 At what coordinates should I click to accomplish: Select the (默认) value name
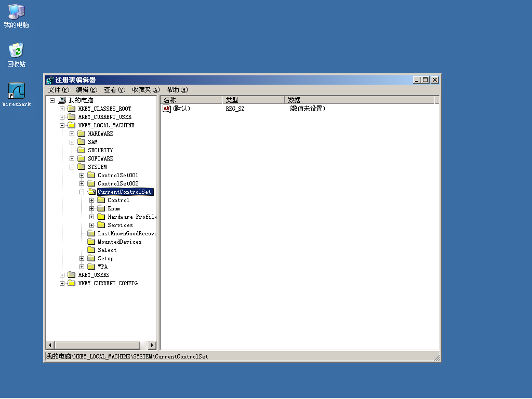(181, 109)
